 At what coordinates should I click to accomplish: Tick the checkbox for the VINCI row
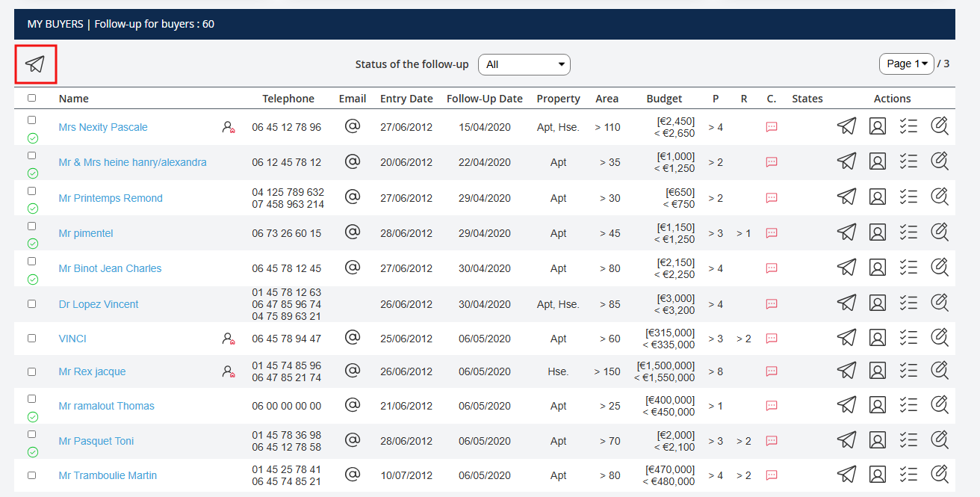pyautogui.click(x=31, y=338)
